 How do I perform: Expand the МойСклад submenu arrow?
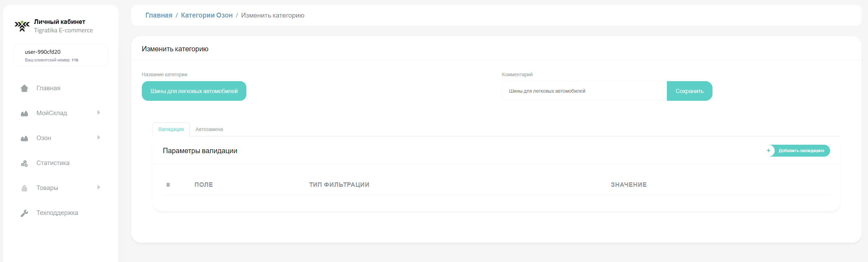tap(99, 112)
